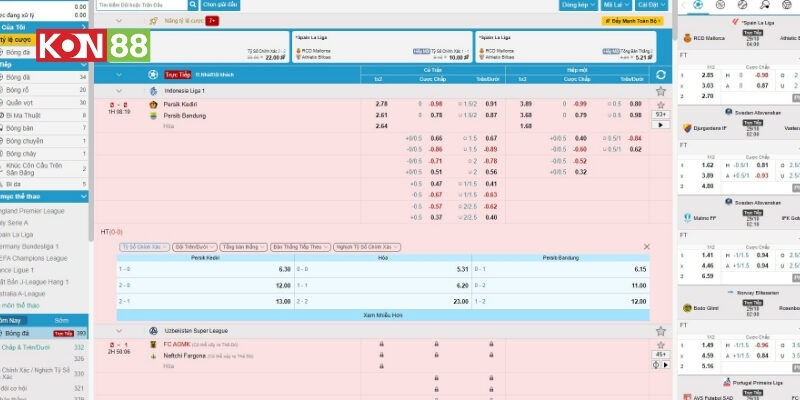Refresh the odds with the reload icon
The width and height of the screenshot is (800, 400).
pyautogui.click(x=660, y=74)
